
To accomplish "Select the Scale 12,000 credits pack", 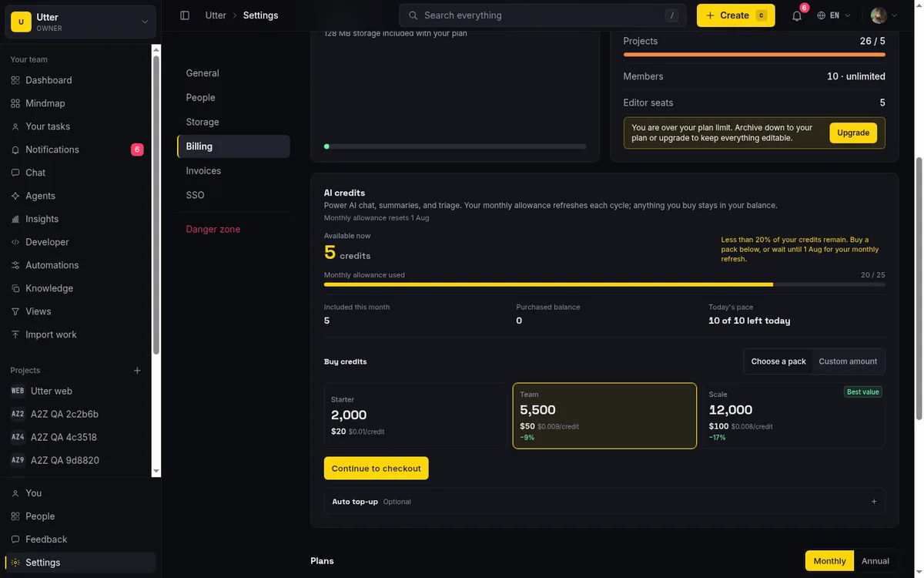I will point(793,416).
